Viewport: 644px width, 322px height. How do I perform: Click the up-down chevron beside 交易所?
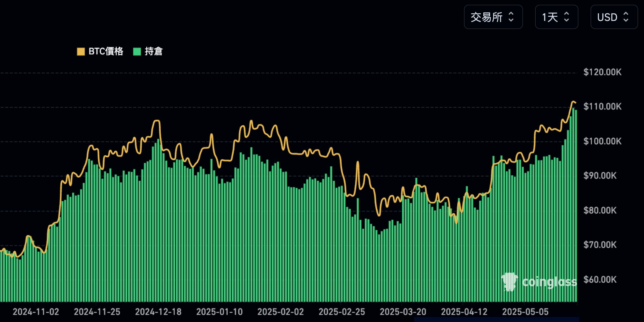click(x=511, y=17)
